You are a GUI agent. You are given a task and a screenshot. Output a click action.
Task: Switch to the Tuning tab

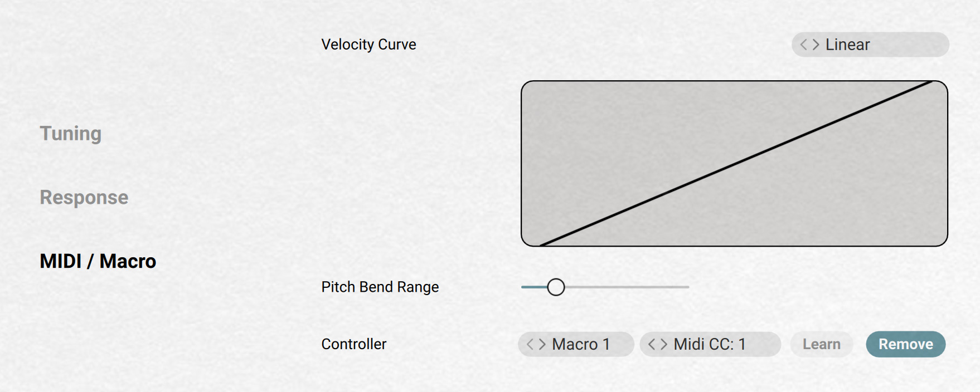pyautogui.click(x=71, y=134)
